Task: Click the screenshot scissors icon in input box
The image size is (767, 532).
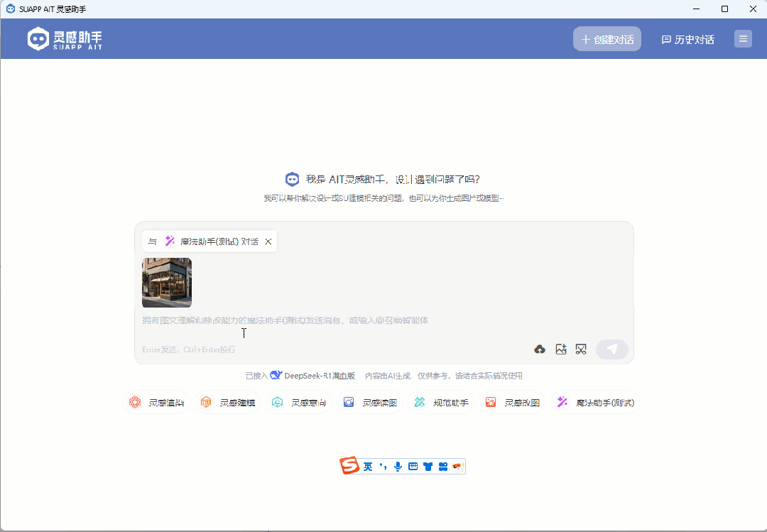Action: pos(581,349)
